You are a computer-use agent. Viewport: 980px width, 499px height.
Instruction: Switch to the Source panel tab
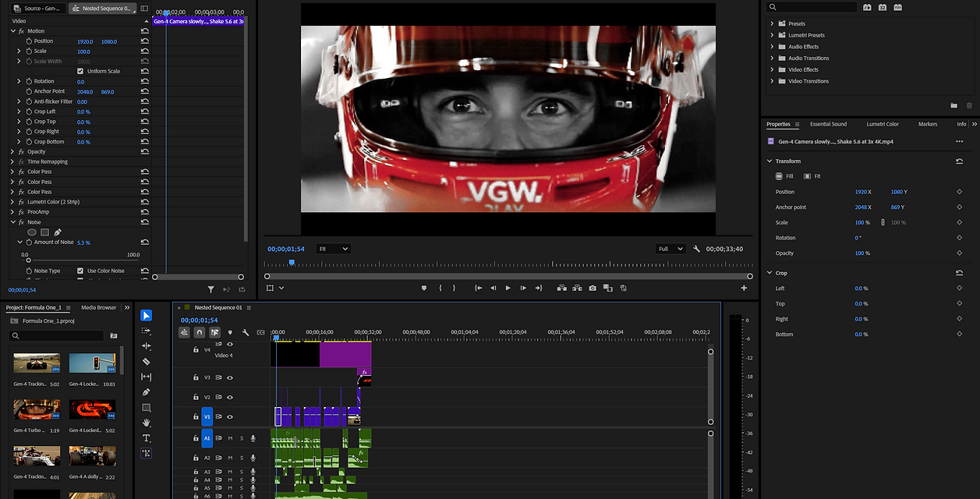tap(39, 9)
